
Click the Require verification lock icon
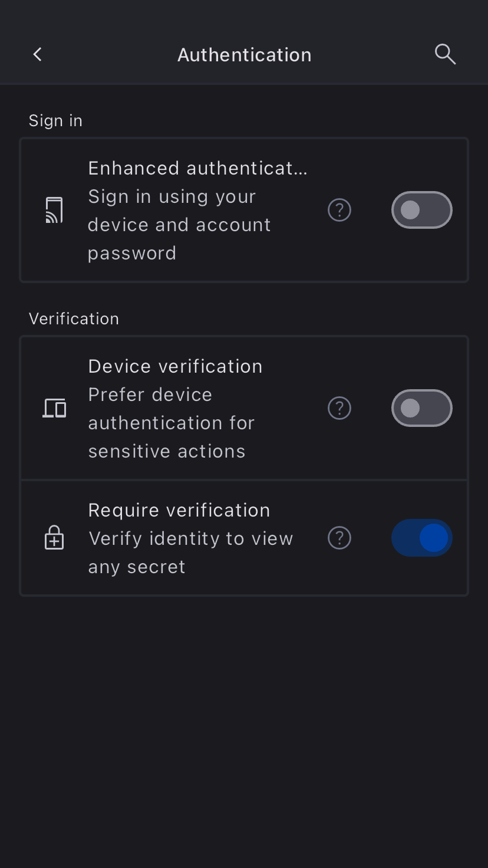click(x=54, y=538)
